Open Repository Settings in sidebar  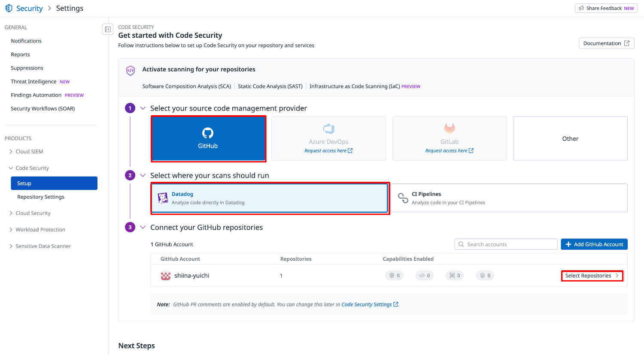[x=41, y=197]
